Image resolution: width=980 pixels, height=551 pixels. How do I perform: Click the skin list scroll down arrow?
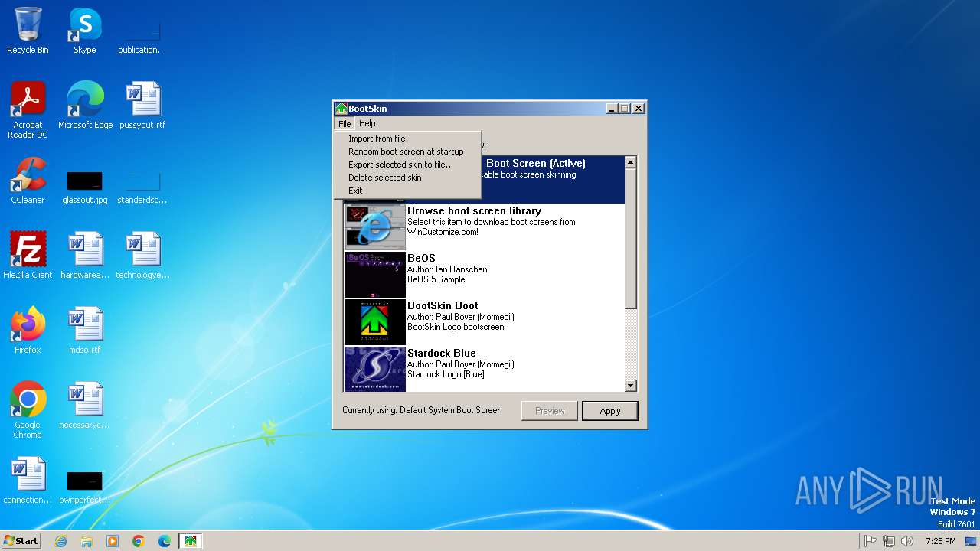(631, 386)
